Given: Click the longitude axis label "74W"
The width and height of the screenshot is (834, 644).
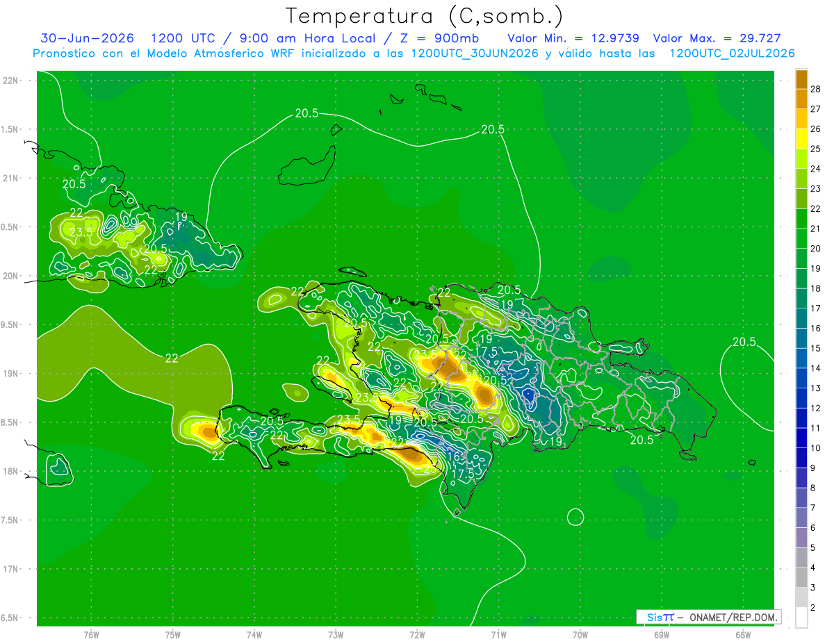Looking at the screenshot, I should point(254,635).
